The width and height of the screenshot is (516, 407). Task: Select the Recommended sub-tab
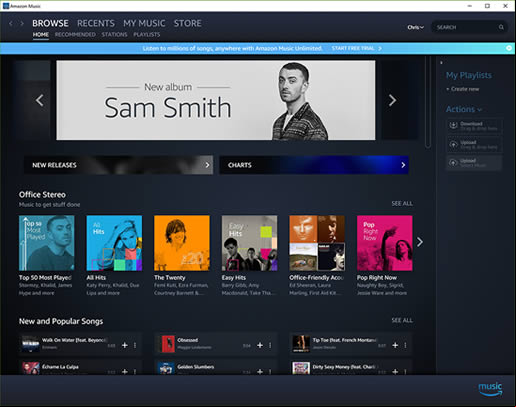click(75, 34)
